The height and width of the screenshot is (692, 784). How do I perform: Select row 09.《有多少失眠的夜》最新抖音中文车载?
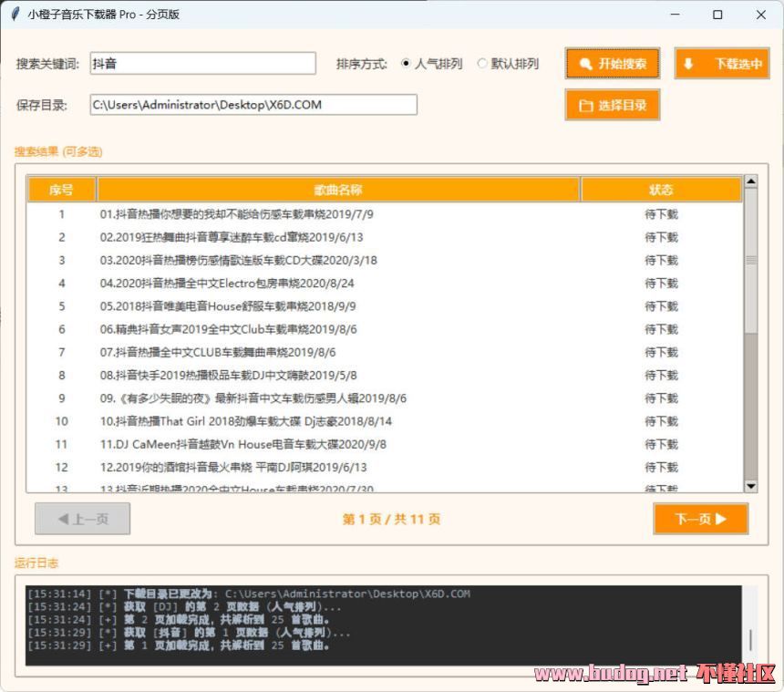coord(385,398)
